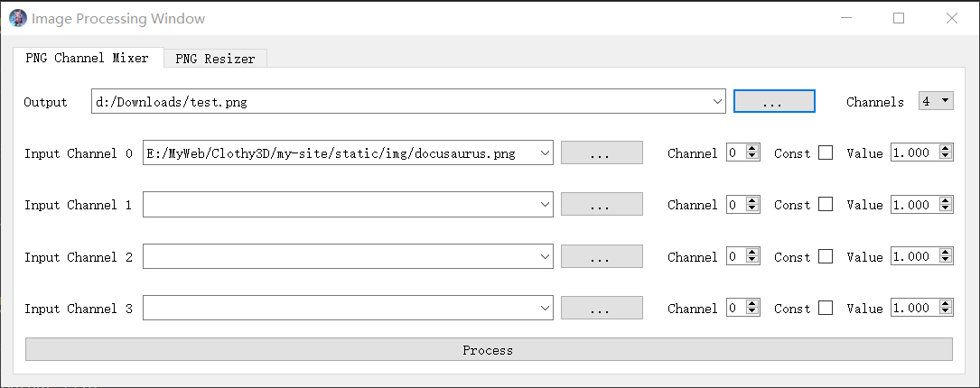Click the Process button

click(x=488, y=349)
